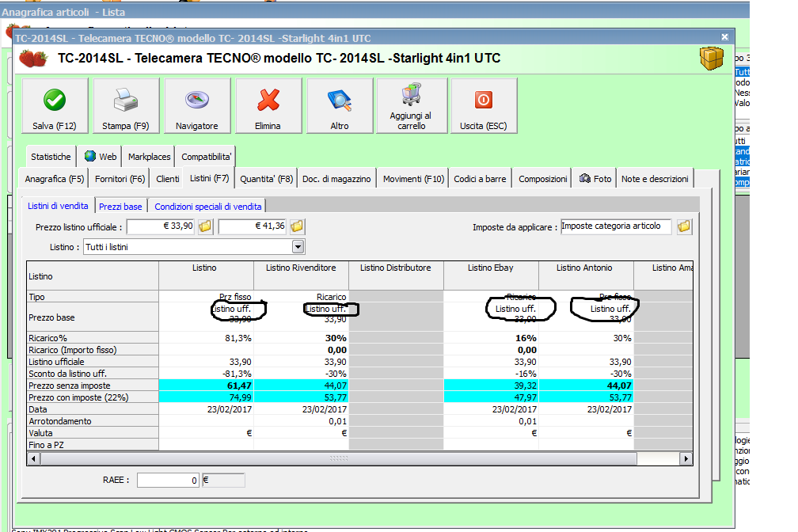This screenshot has width=798, height=532.
Task: Open the Navigatore compass button
Action: [197, 106]
